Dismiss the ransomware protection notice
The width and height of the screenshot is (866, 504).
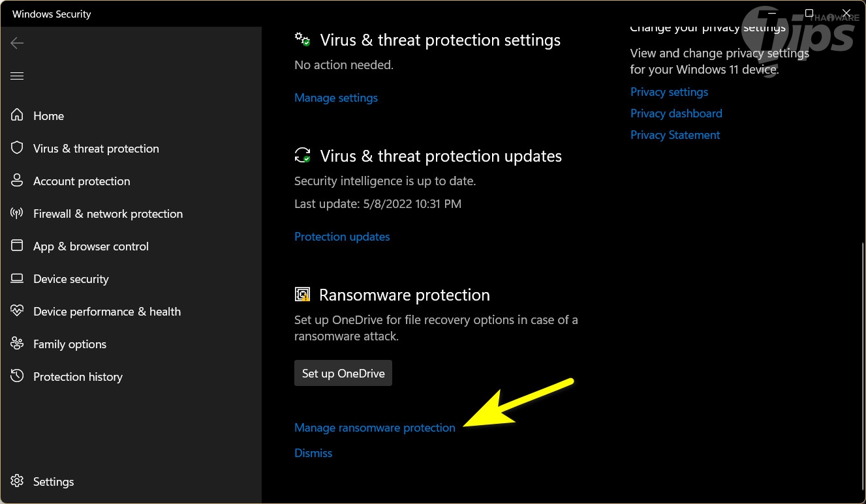[x=313, y=453]
